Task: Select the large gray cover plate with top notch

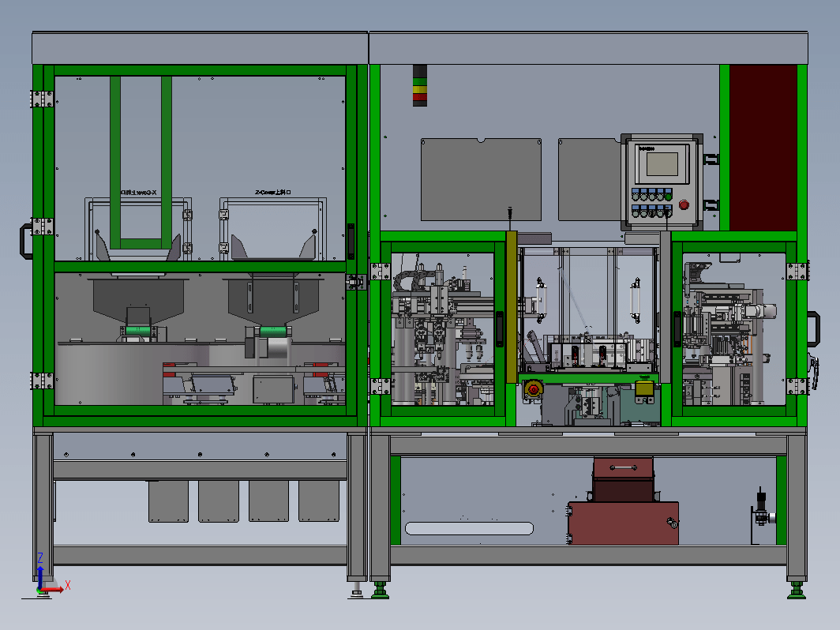Action: point(481,179)
